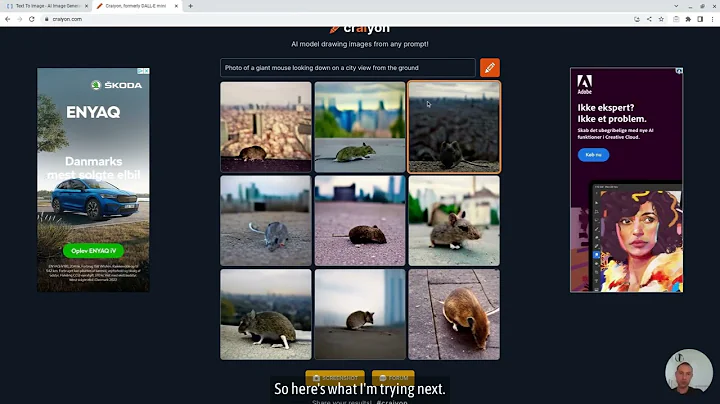This screenshot has height=404, width=720.
Task: Click the AdChoices icon on Adobe ad
Action: (x=679, y=71)
